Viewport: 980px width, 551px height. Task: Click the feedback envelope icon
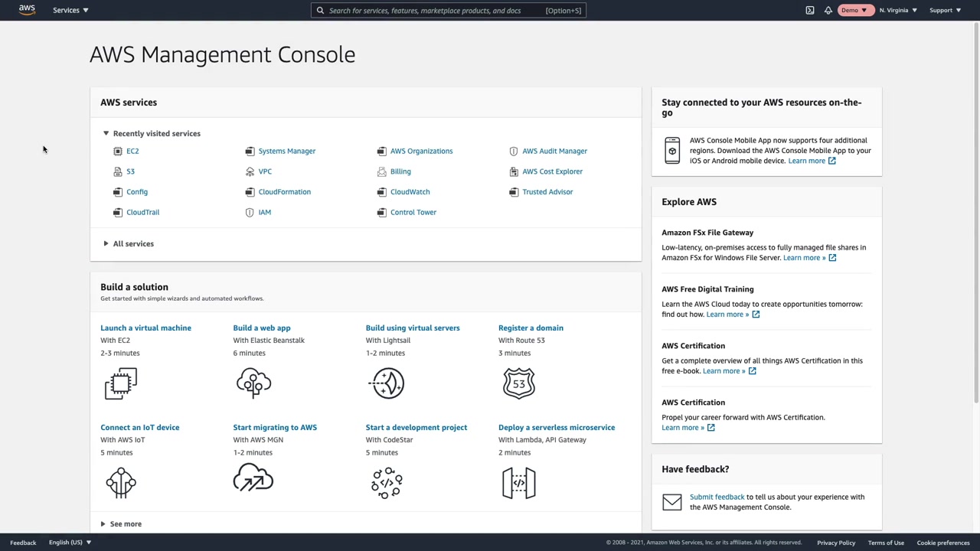pyautogui.click(x=672, y=502)
